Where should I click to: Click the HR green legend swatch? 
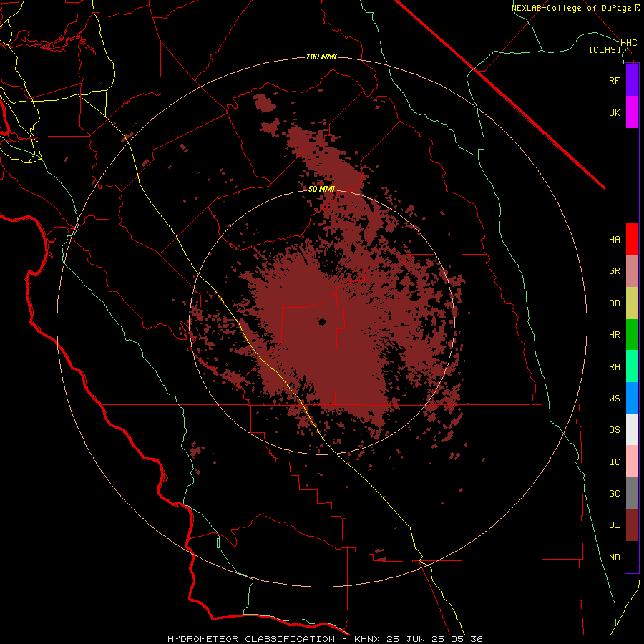pyautogui.click(x=632, y=335)
